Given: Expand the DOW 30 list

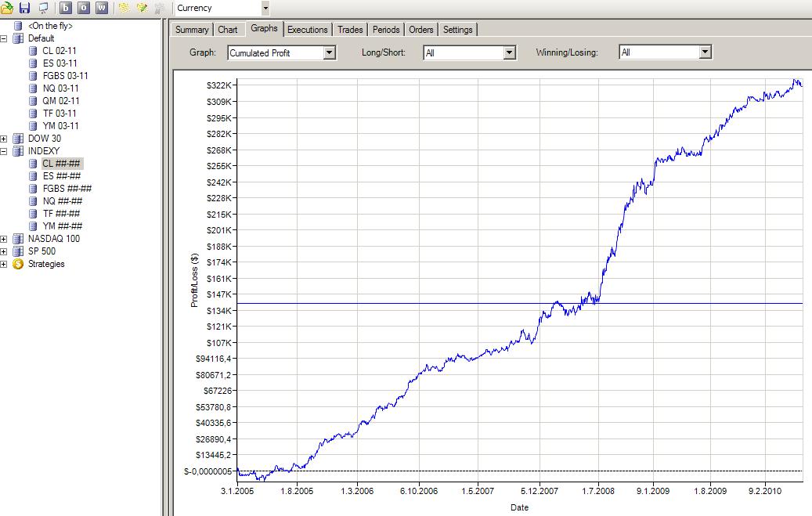Looking at the screenshot, I should pyautogui.click(x=5, y=139).
